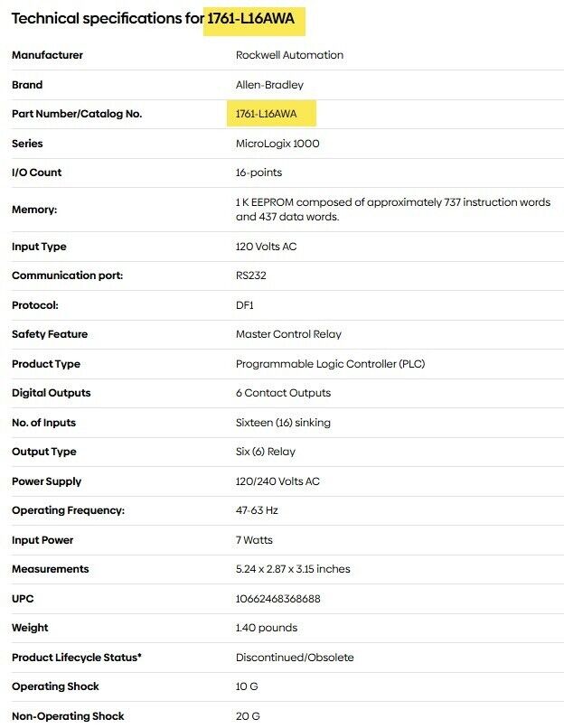Click the Discontinued/Obsolete status value

click(x=295, y=658)
